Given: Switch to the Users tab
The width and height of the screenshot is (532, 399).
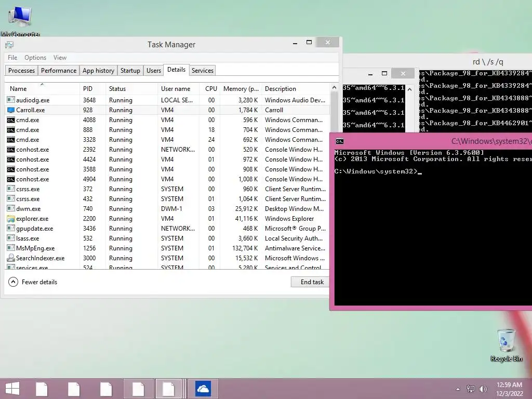Looking at the screenshot, I should click(x=154, y=71).
